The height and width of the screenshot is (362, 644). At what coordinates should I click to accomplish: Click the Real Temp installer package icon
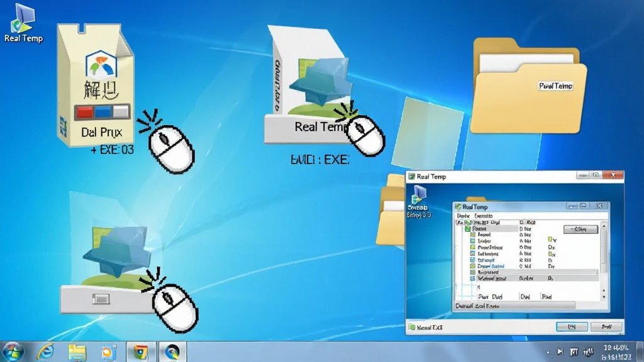pyautogui.click(x=311, y=84)
